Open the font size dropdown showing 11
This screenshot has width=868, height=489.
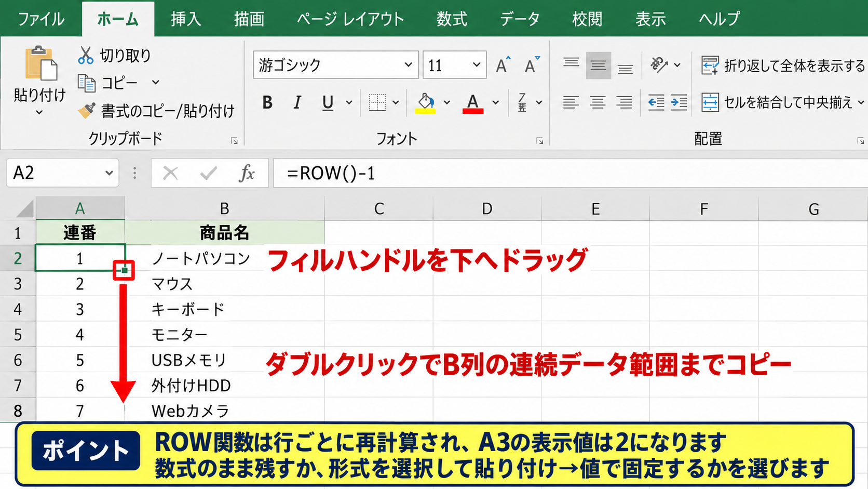tap(477, 65)
